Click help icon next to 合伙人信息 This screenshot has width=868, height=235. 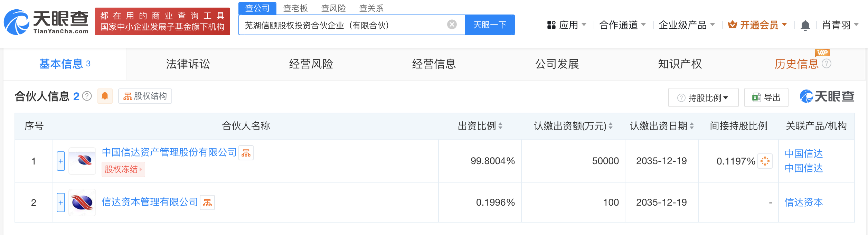pyautogui.click(x=87, y=96)
